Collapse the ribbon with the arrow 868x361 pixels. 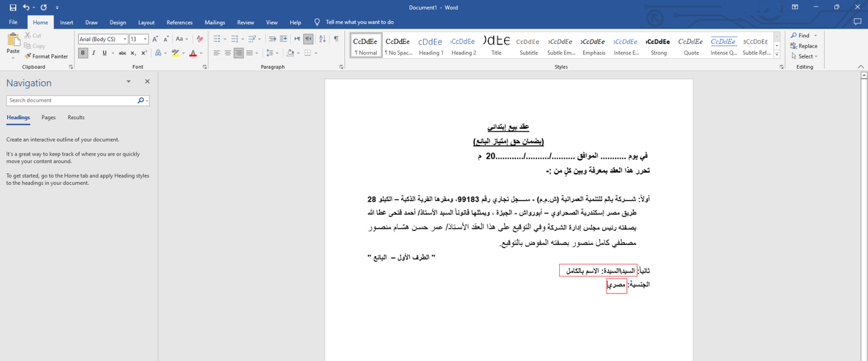pyautogui.click(x=861, y=66)
